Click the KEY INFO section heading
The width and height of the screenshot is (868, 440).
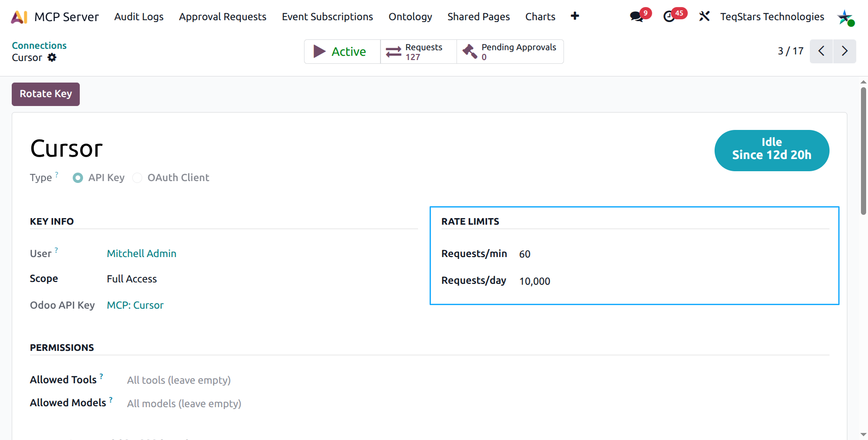coord(52,221)
